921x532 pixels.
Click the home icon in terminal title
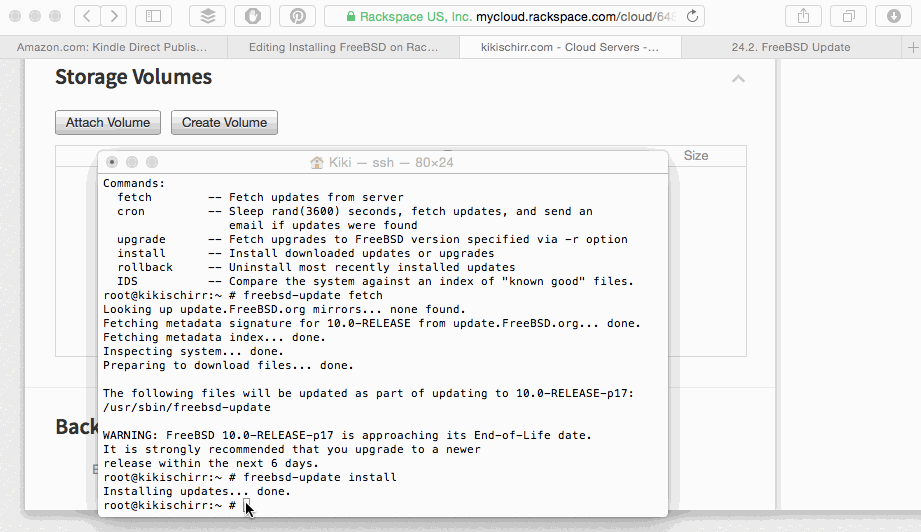point(317,163)
